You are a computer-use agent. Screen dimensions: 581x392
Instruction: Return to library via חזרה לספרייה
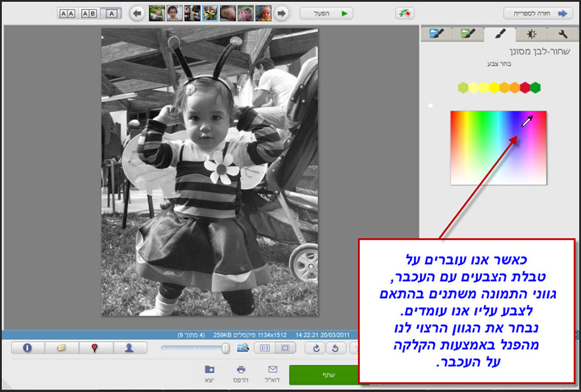(x=539, y=13)
